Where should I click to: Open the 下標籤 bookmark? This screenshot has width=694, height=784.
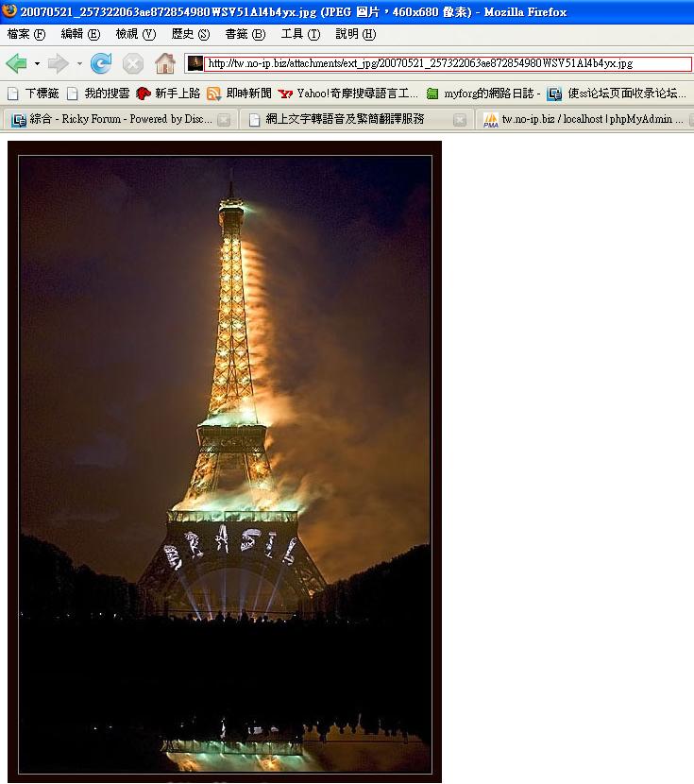coord(33,94)
